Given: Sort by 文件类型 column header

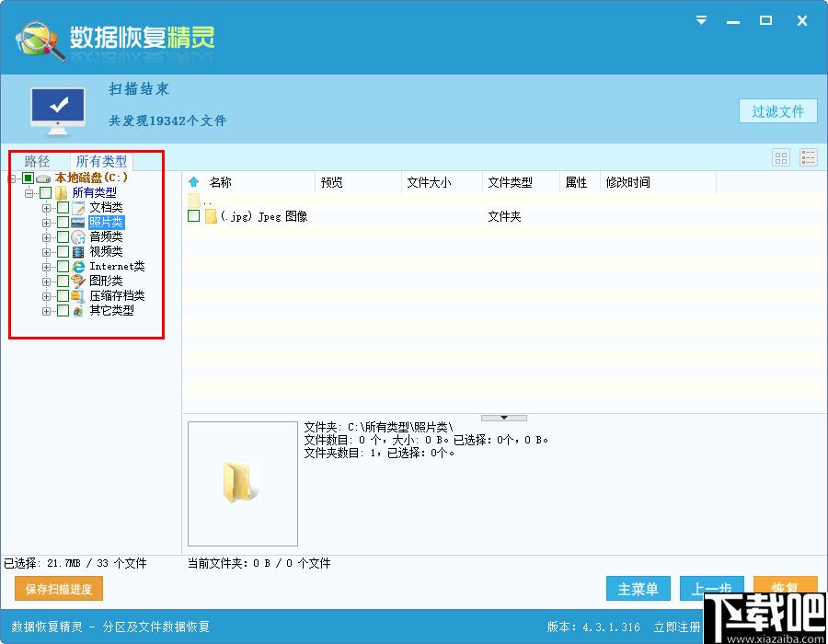Looking at the screenshot, I should tap(510, 182).
